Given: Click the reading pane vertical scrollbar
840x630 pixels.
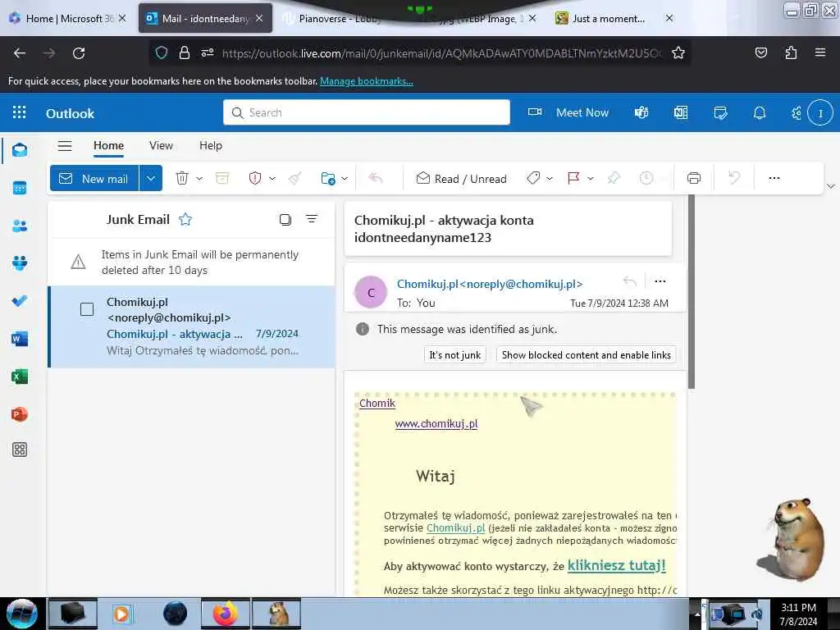Looking at the screenshot, I should pyautogui.click(x=691, y=292).
